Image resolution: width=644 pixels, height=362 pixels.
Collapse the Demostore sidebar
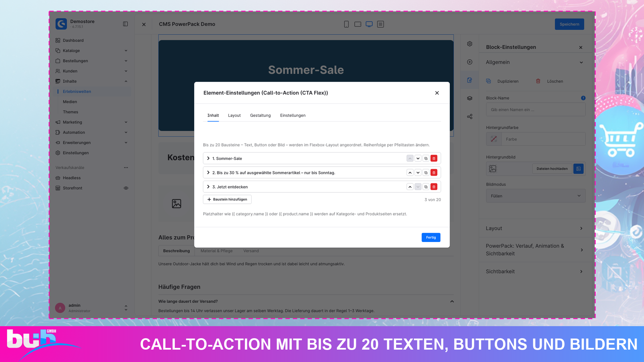coord(125,24)
